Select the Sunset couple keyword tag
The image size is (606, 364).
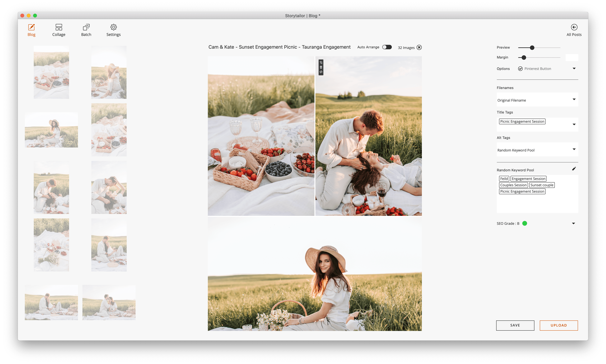542,185
